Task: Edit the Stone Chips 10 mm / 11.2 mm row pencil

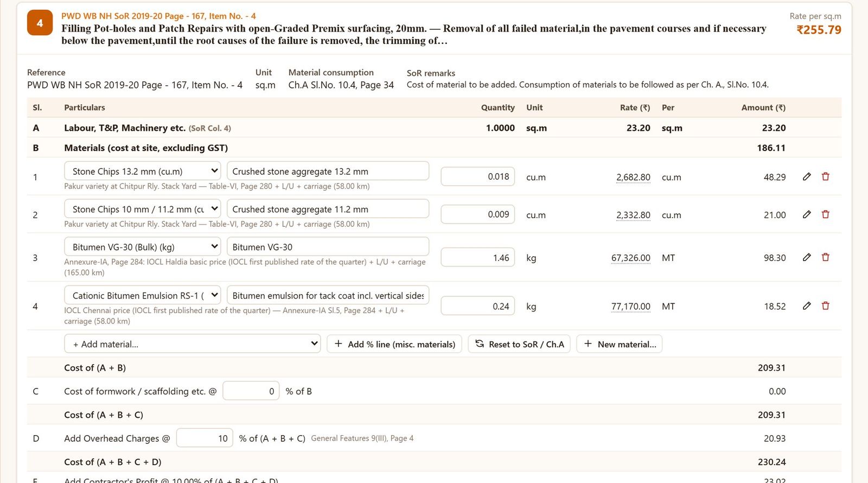Action: pos(807,214)
